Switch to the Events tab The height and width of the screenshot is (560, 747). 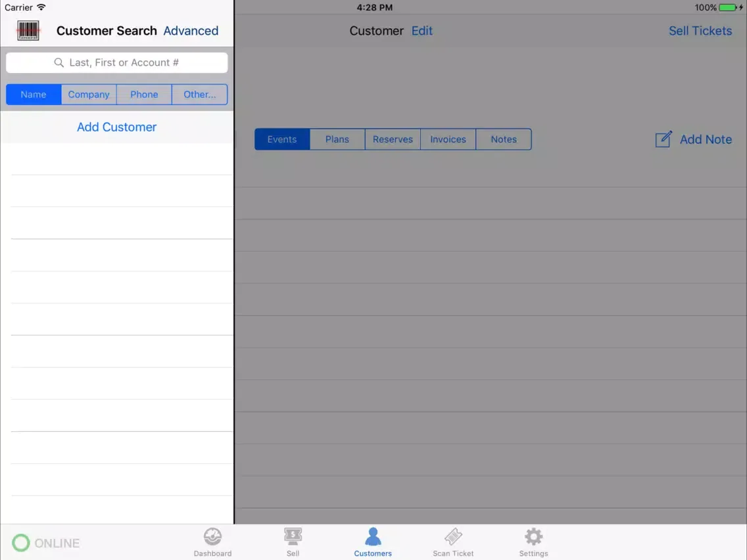pos(282,139)
